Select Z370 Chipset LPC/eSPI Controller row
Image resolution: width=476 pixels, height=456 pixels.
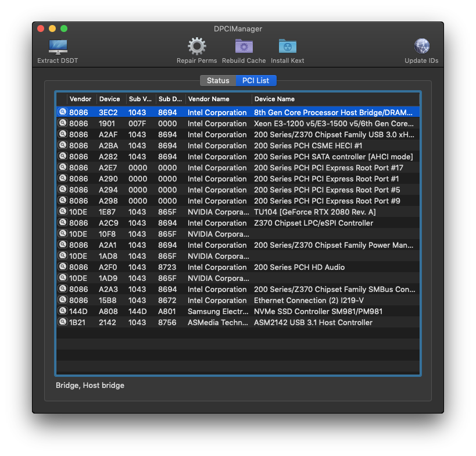(x=238, y=223)
